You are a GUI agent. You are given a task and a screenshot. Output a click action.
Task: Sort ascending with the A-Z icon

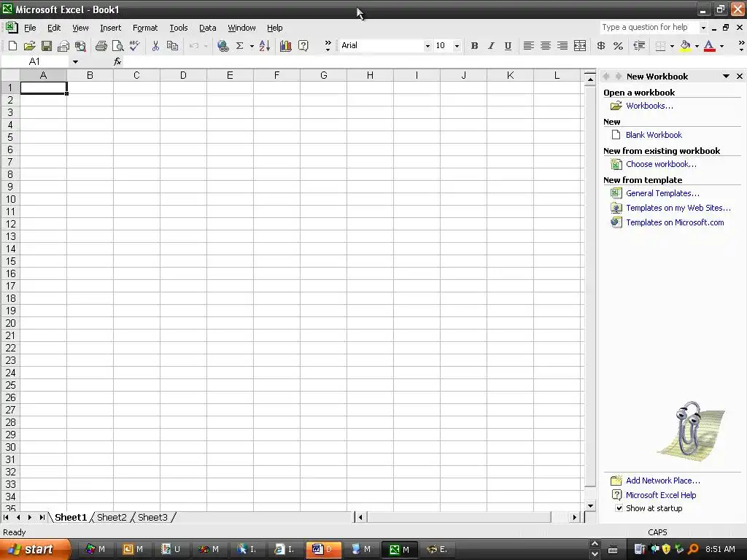pos(265,46)
